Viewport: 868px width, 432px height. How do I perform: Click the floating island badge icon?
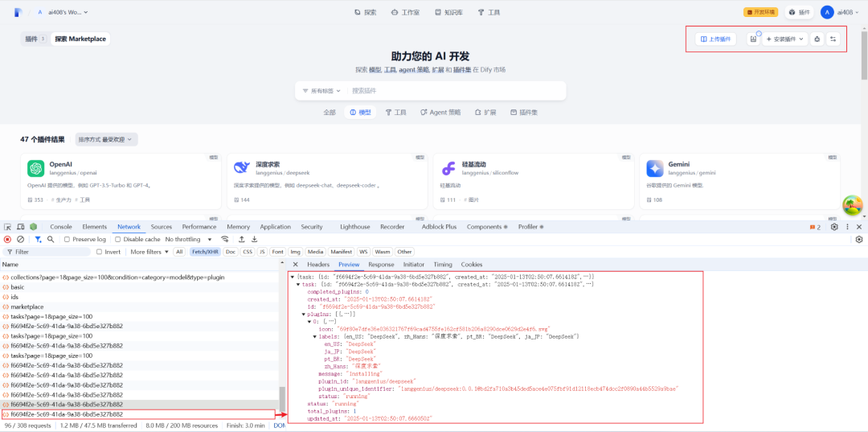(853, 205)
